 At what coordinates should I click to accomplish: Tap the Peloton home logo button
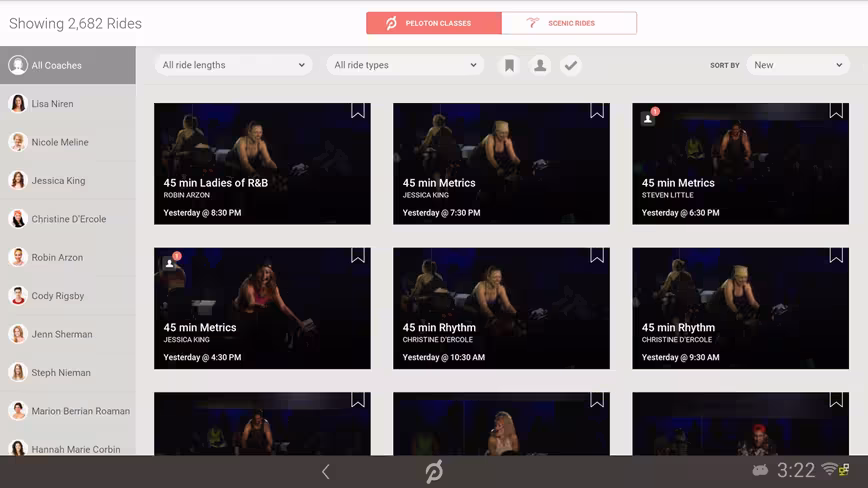click(x=434, y=471)
